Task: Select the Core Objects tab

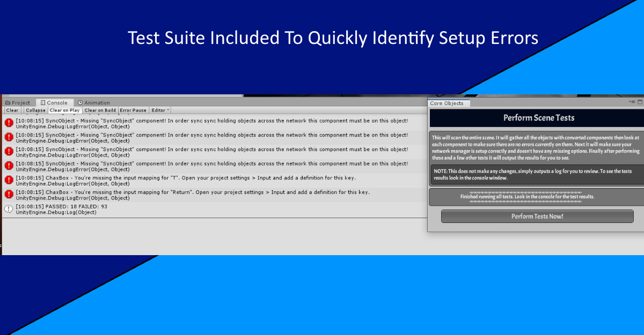Action: tap(447, 103)
